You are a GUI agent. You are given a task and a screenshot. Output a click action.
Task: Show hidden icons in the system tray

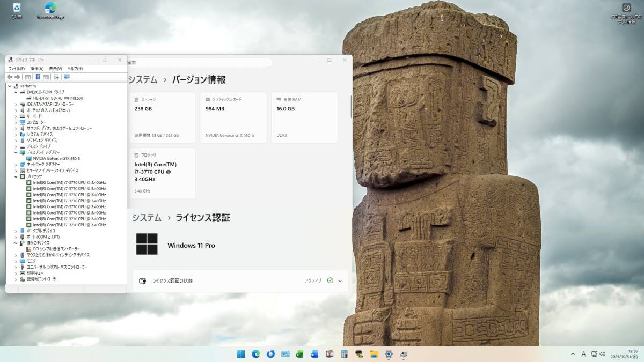[x=573, y=354]
